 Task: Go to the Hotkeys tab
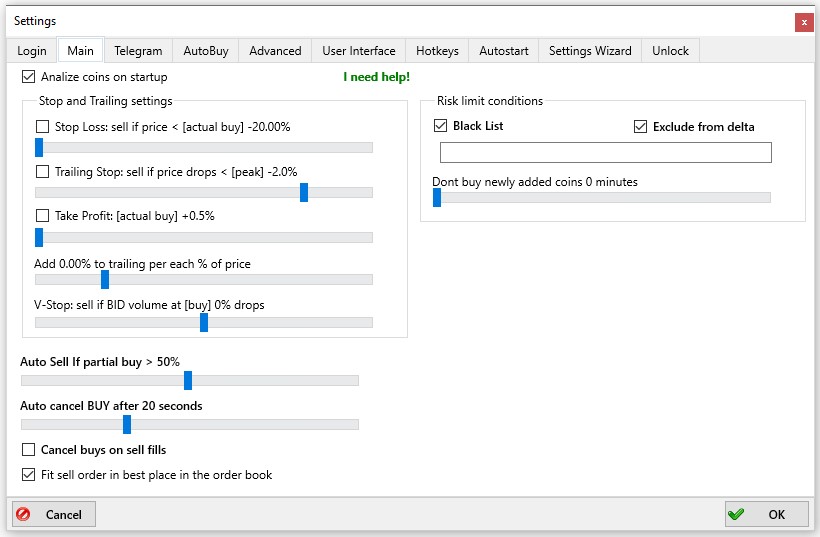[437, 51]
